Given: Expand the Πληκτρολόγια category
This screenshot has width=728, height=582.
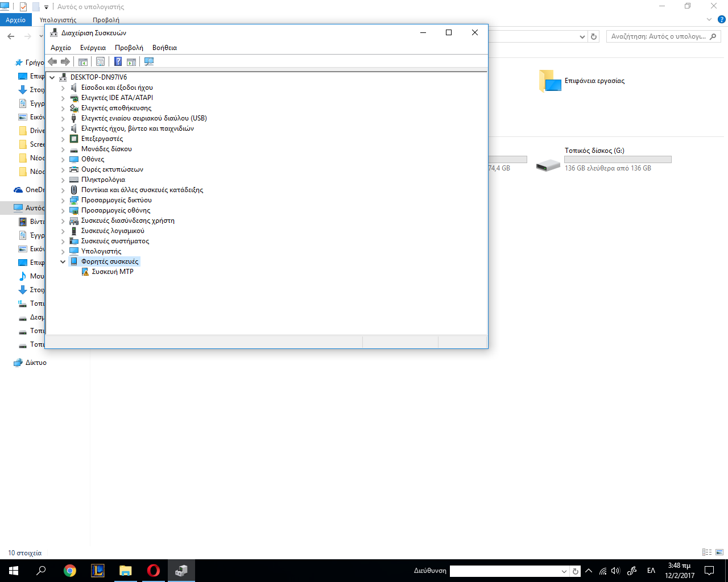Looking at the screenshot, I should (x=63, y=180).
